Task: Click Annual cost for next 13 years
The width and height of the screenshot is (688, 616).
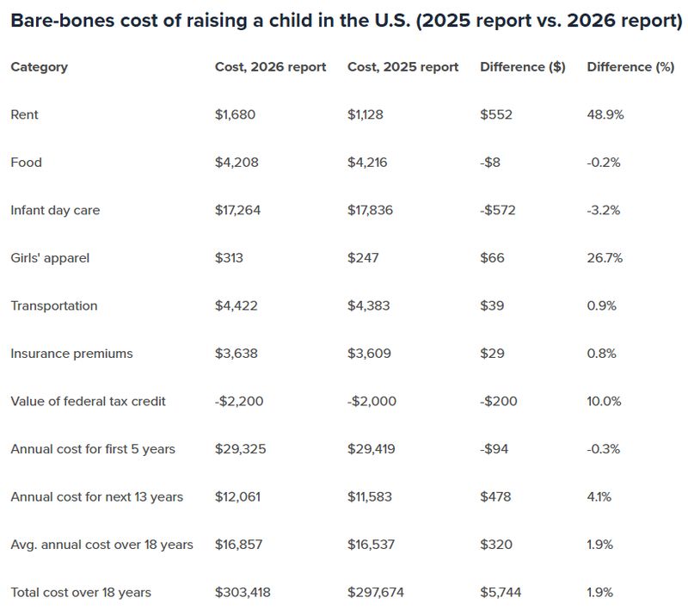Action: pyautogui.click(x=96, y=496)
